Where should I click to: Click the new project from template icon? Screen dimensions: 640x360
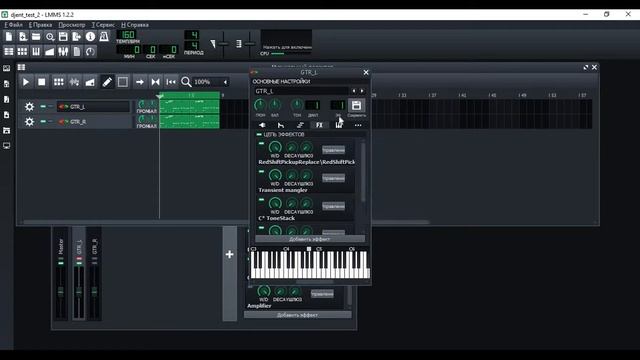[x=22, y=37]
